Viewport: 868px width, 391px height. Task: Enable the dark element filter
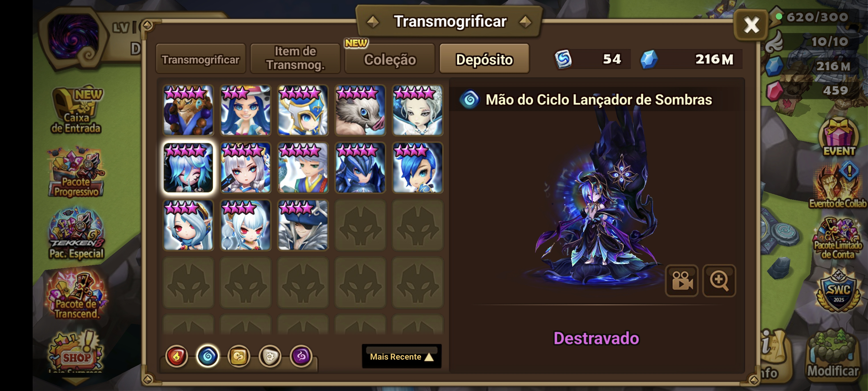tap(301, 356)
